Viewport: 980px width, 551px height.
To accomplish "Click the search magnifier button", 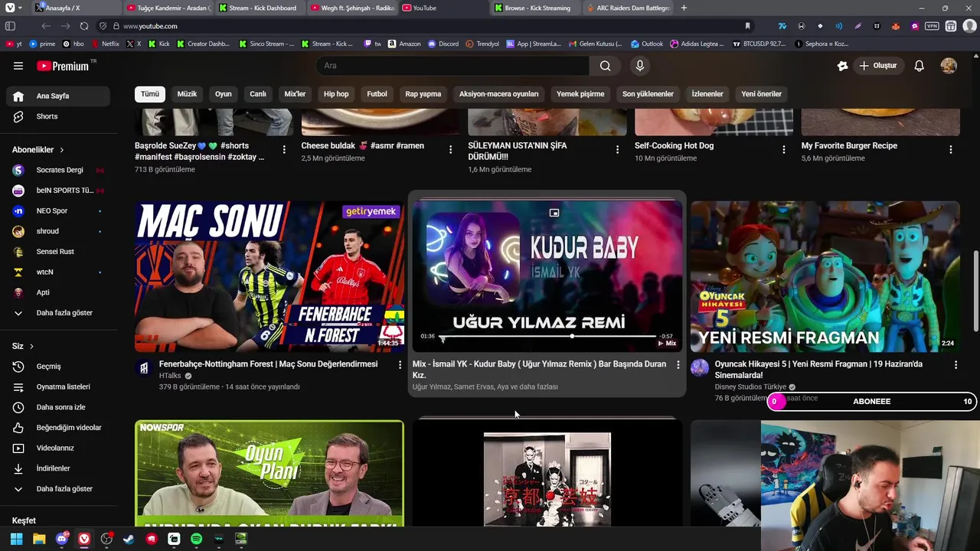I will click(606, 66).
